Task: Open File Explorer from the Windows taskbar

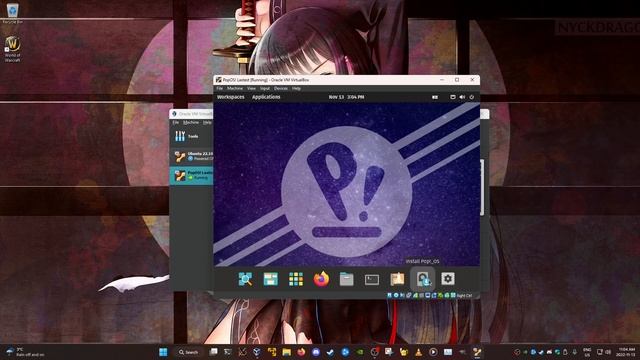Action: pos(287,352)
